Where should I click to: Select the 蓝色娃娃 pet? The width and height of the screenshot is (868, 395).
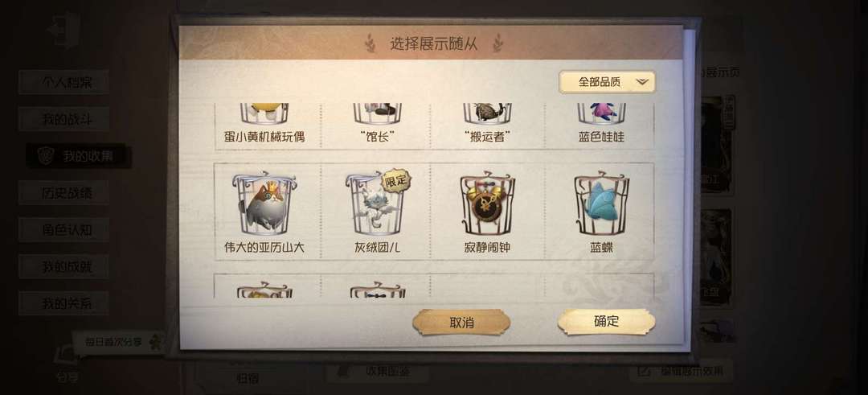601,125
